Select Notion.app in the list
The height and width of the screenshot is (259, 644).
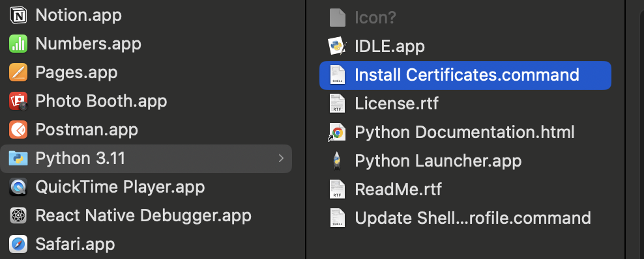coord(78,15)
